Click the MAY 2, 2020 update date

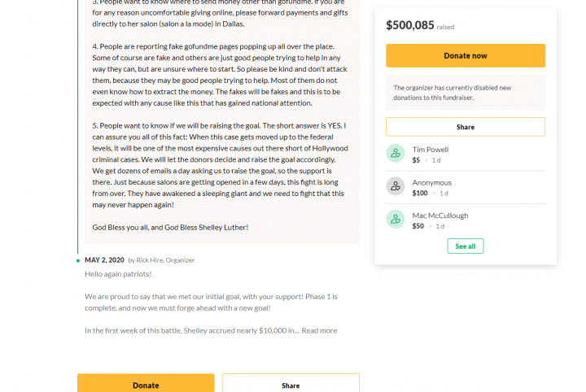(x=104, y=259)
